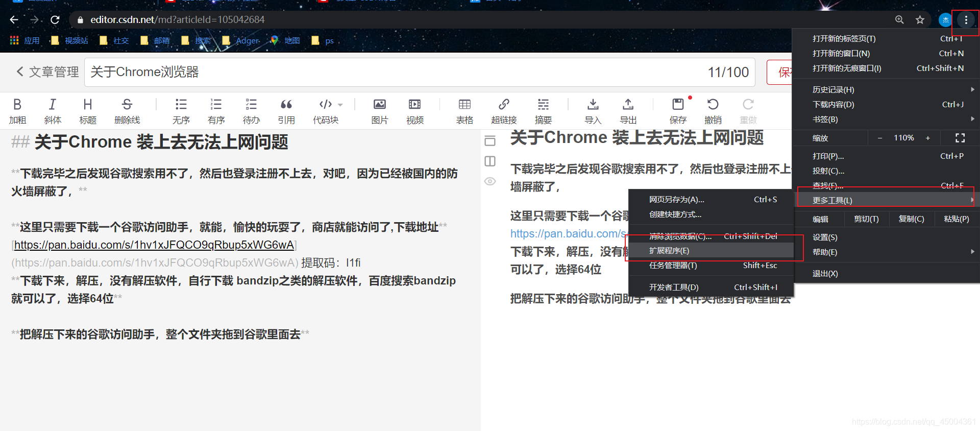Select 网页另存为(A)... in submenu
Screen dimensions: 980x431
[711, 199]
